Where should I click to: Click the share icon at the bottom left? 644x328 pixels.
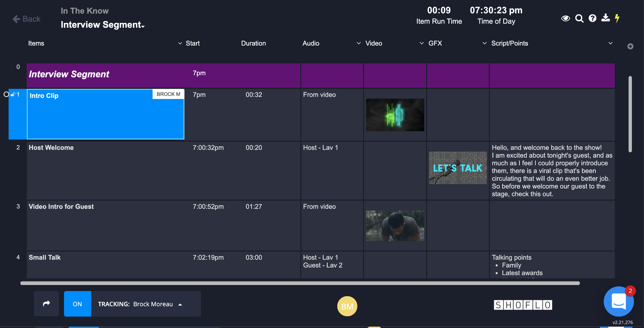point(46,303)
